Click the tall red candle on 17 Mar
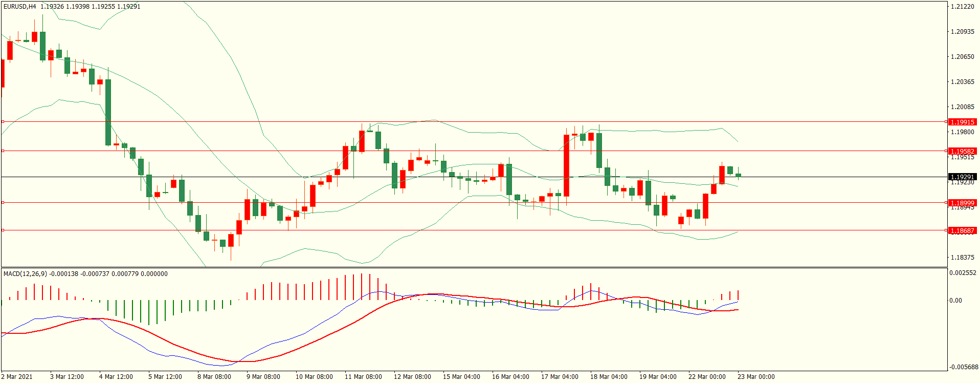This screenshot has height=383, width=980. click(x=566, y=165)
